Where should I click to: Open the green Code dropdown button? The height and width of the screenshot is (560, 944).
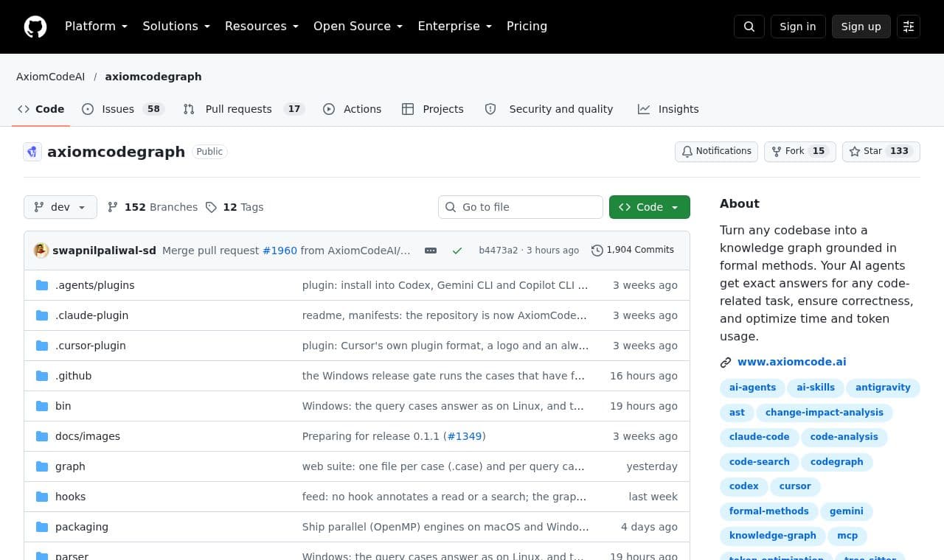(650, 207)
